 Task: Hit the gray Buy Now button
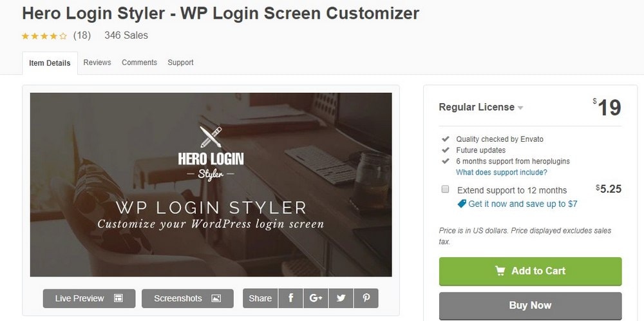click(530, 306)
